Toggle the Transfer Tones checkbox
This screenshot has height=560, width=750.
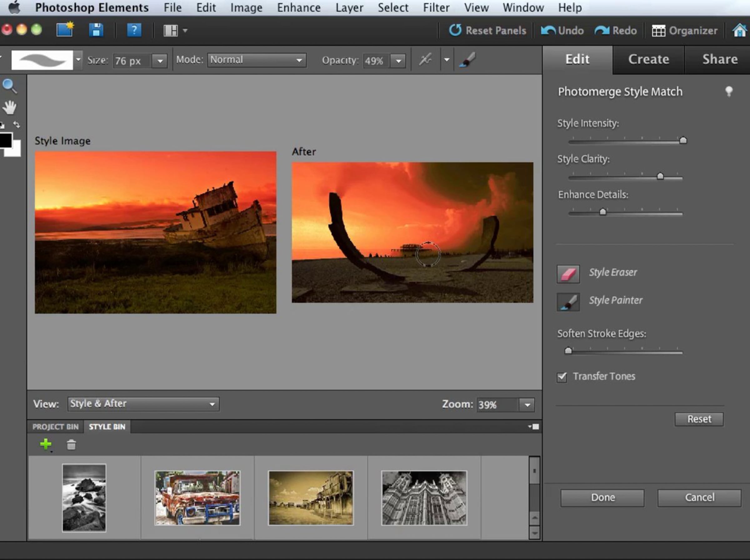[562, 377]
